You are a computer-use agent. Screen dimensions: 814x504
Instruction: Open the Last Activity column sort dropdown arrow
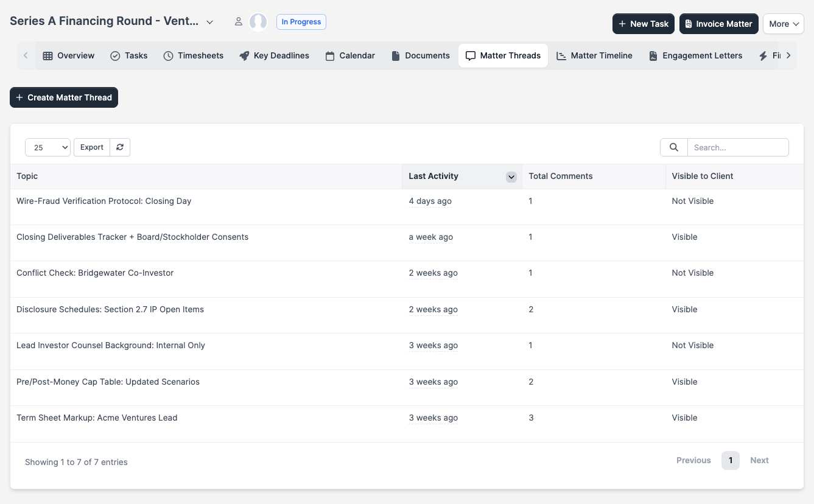coord(511,177)
